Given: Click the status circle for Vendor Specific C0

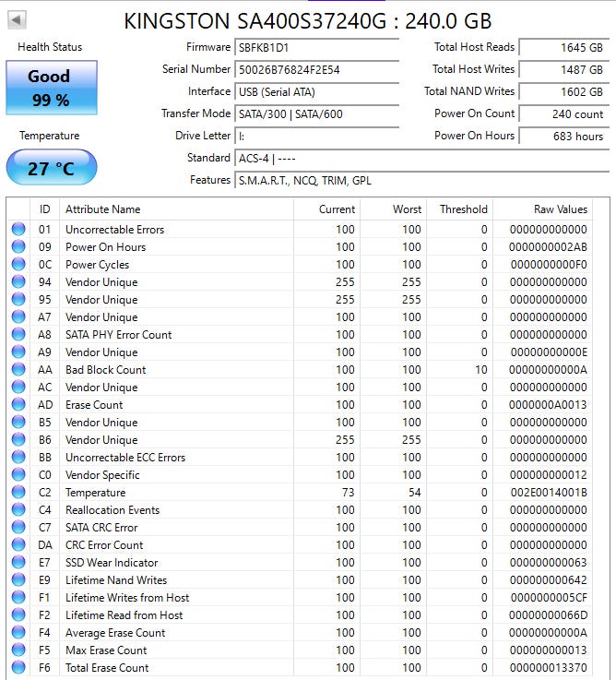Looking at the screenshot, I should (18, 475).
